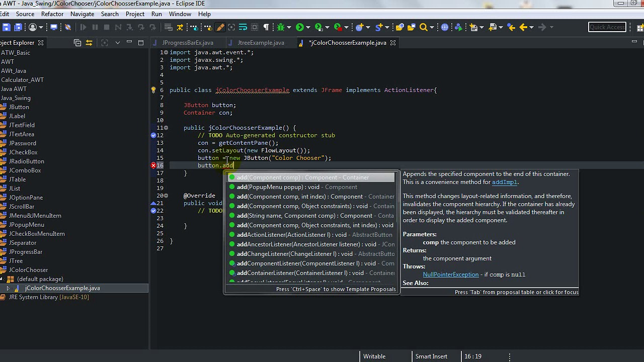Click the green Debug bug icon
This screenshot has width=644, height=362.
pyautogui.click(x=281, y=27)
